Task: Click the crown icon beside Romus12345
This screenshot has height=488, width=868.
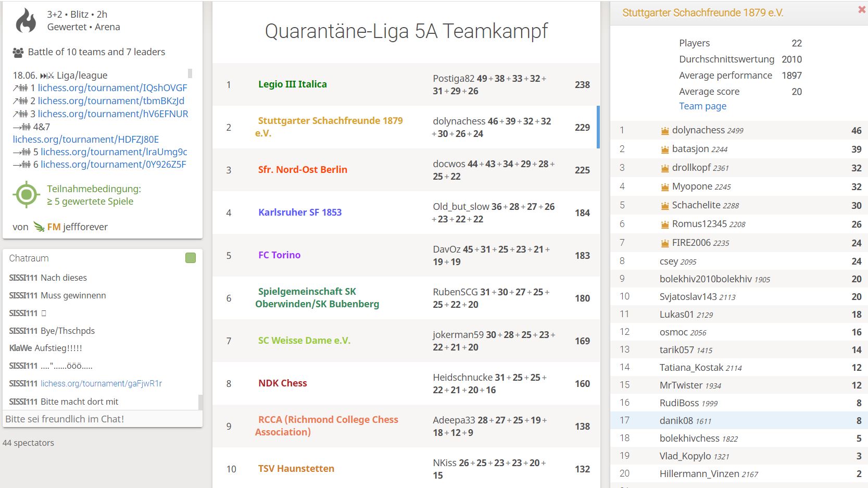Action: 665,224
